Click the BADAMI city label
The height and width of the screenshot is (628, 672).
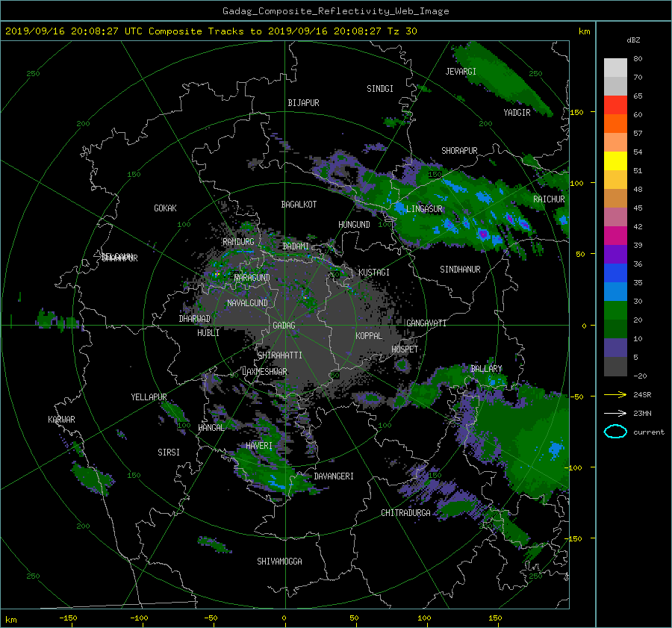296,246
